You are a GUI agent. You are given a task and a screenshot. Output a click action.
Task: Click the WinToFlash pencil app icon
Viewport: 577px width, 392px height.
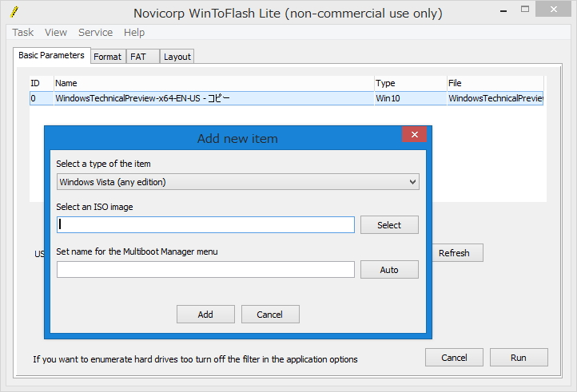pyautogui.click(x=14, y=12)
